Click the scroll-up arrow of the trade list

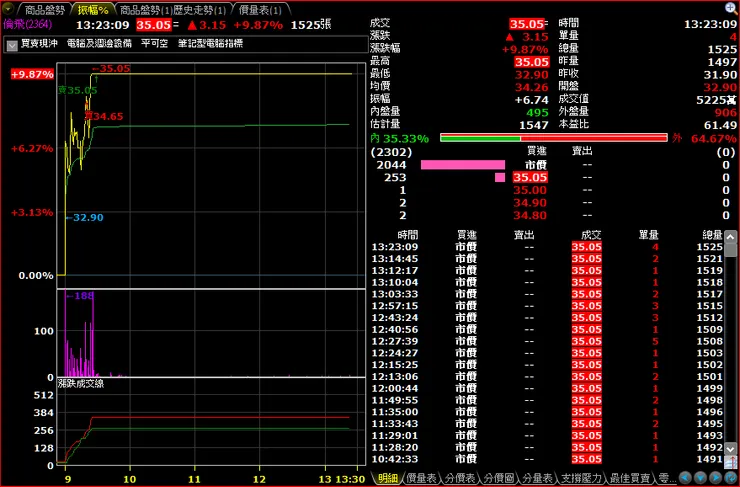click(731, 236)
